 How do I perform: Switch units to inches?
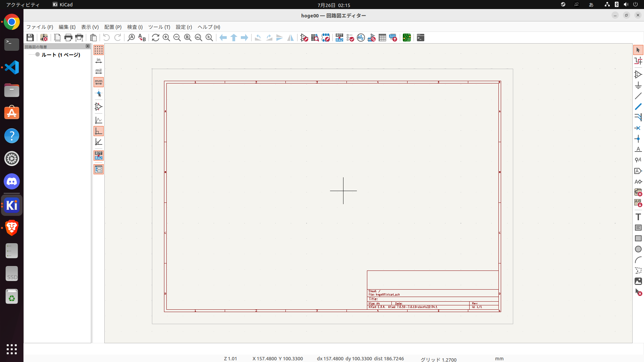pyautogui.click(x=99, y=61)
